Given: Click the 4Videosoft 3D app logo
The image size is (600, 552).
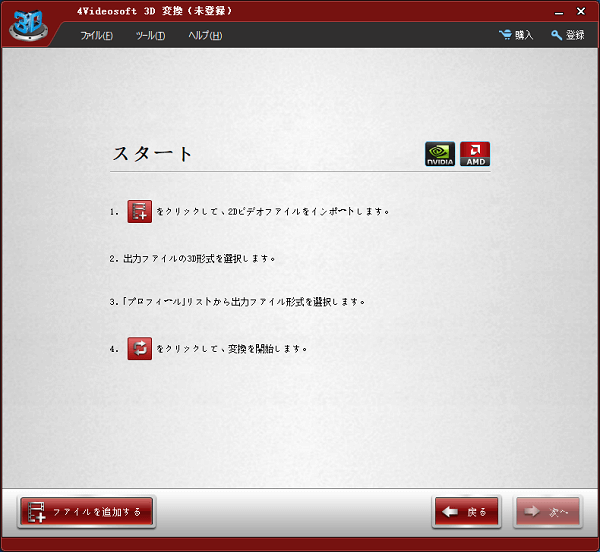Looking at the screenshot, I should tap(29, 25).
